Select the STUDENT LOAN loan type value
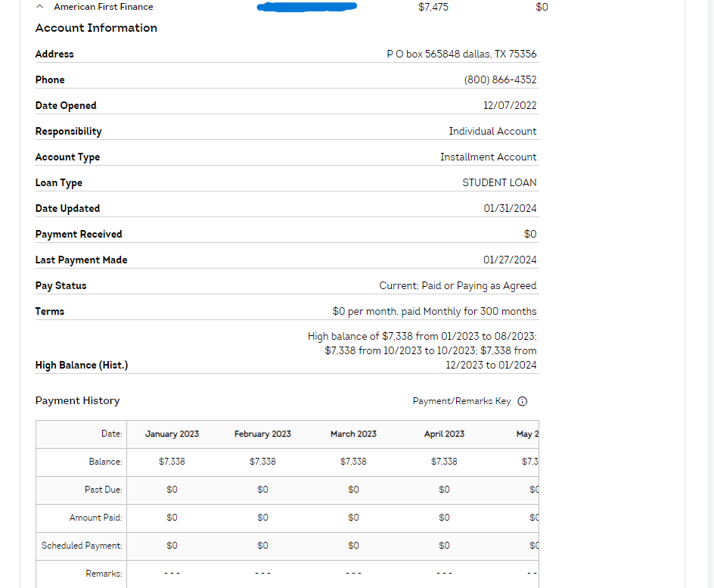This screenshot has width=714, height=588. [x=499, y=182]
